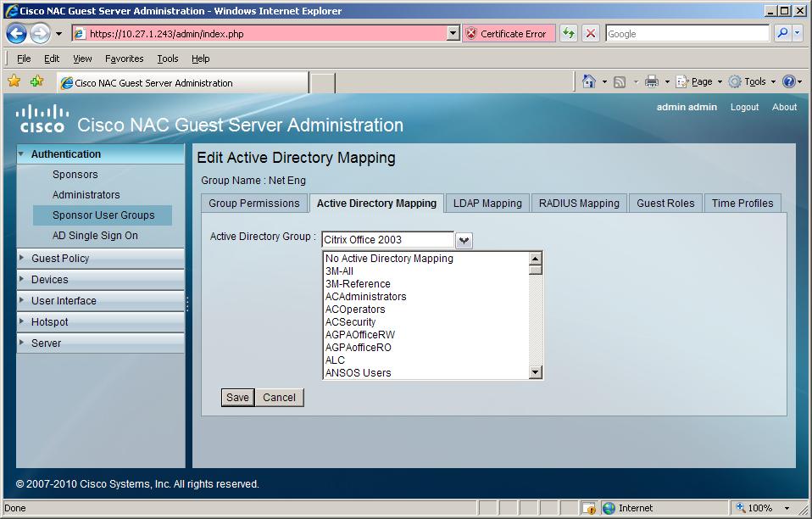Click the Back navigation arrow
Image resolution: width=812 pixels, height=519 pixels.
17,32
